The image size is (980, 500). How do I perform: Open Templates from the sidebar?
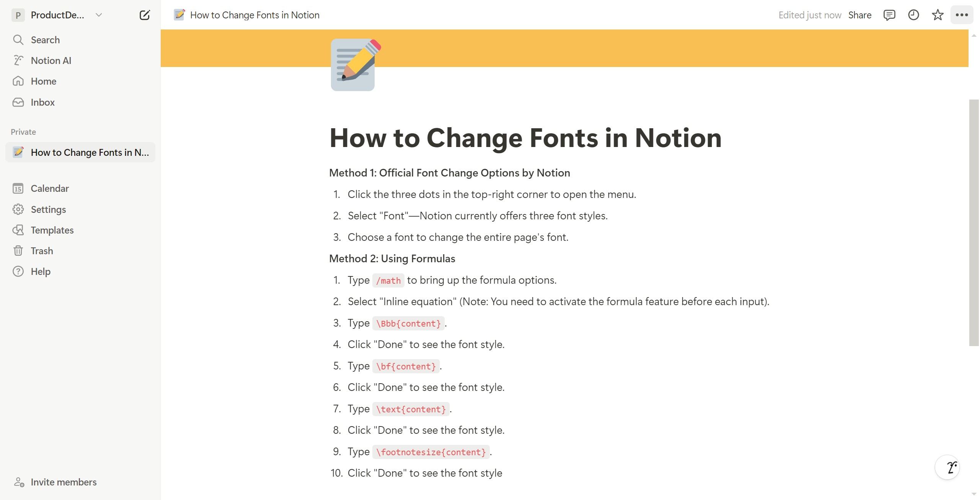tap(80, 230)
